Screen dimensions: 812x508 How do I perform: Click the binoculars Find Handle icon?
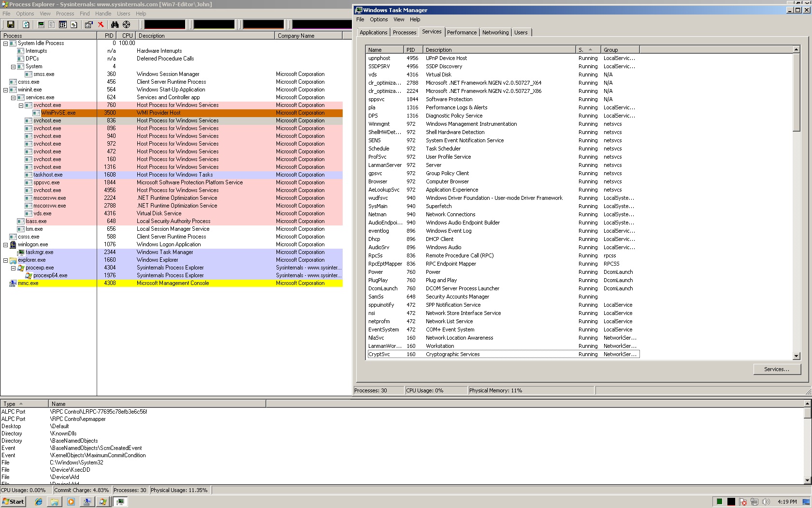click(115, 25)
